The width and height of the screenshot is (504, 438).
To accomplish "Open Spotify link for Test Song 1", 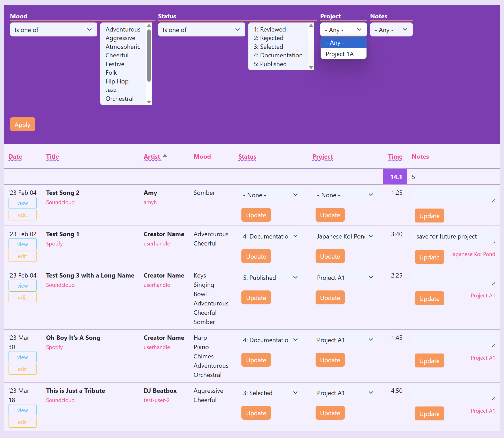I will tap(55, 244).
